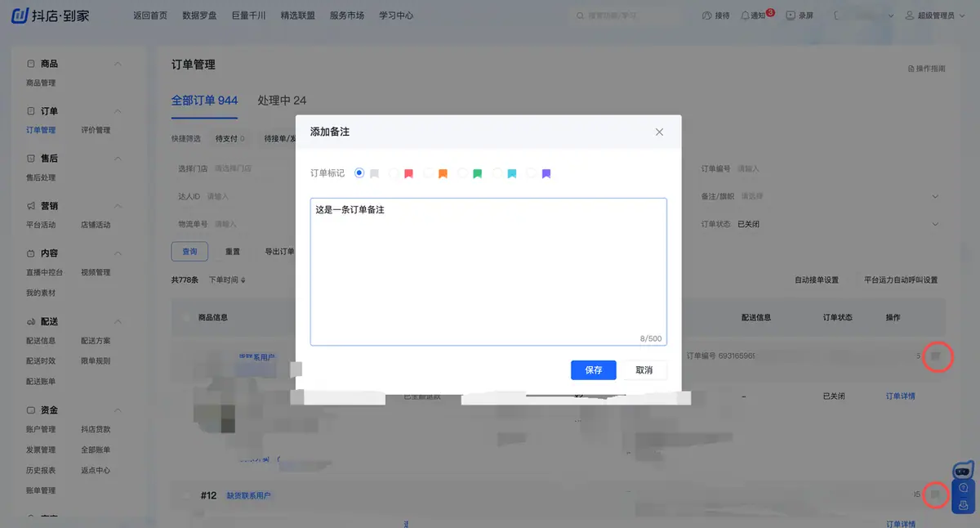Image resolution: width=980 pixels, height=528 pixels.
Task: Click inside the order note text area
Action: [488, 271]
